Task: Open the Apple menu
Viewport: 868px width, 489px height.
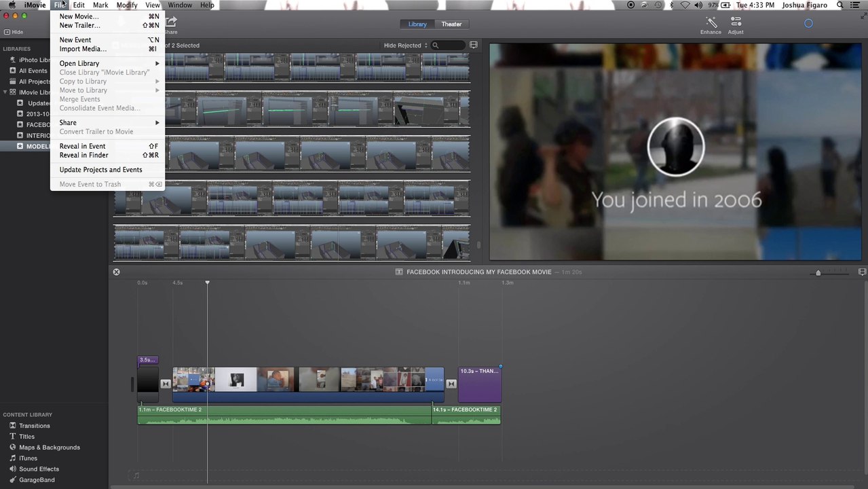Action: click(x=12, y=5)
